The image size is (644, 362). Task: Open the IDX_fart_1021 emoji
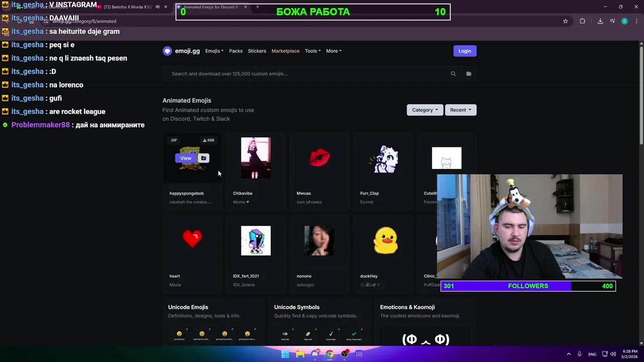[256, 240]
